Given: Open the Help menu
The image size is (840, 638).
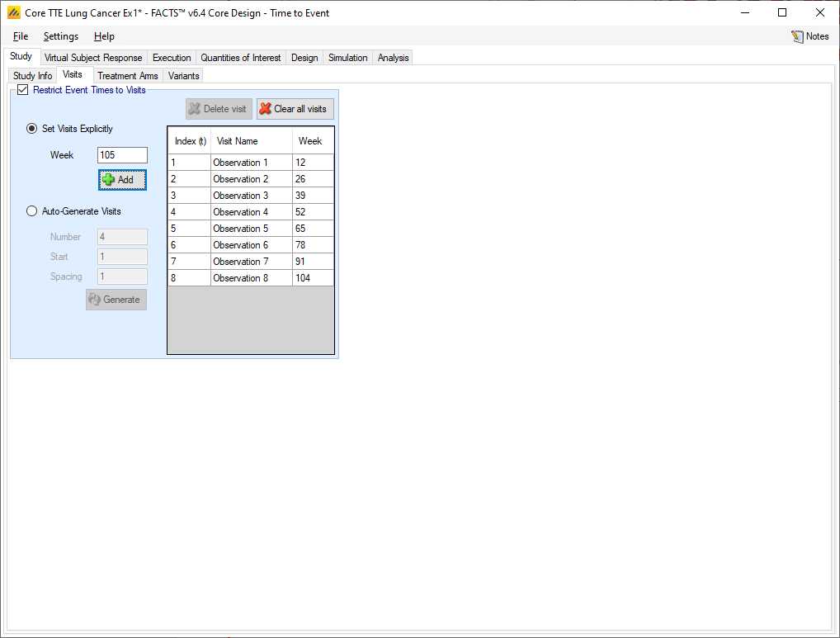Looking at the screenshot, I should (104, 36).
